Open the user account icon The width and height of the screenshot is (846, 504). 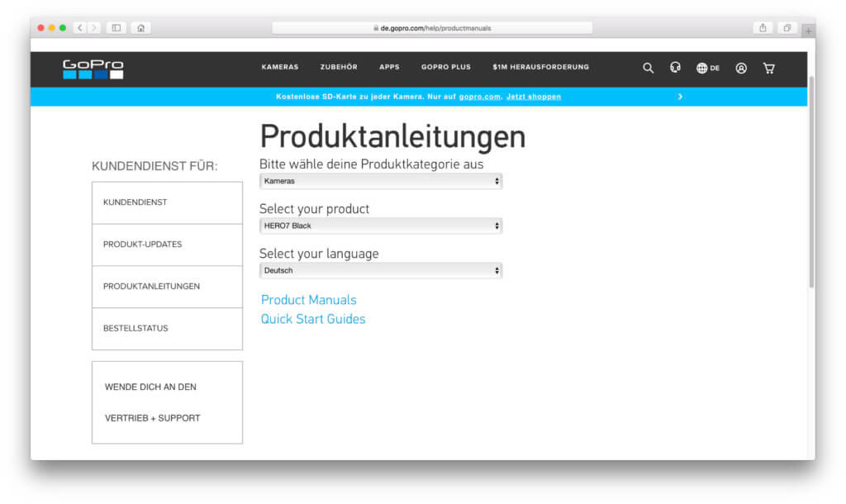point(741,68)
